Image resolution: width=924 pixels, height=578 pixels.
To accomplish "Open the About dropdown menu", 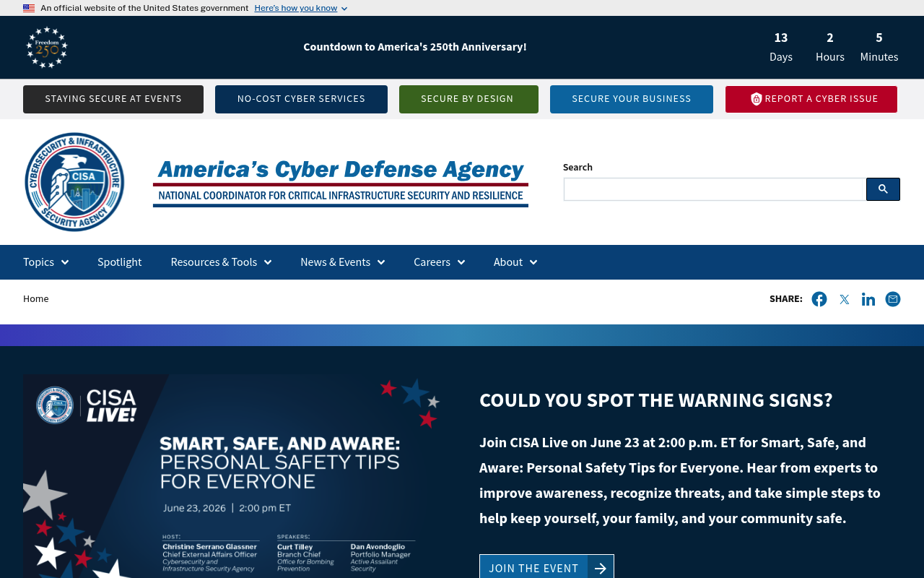I will [x=515, y=262].
